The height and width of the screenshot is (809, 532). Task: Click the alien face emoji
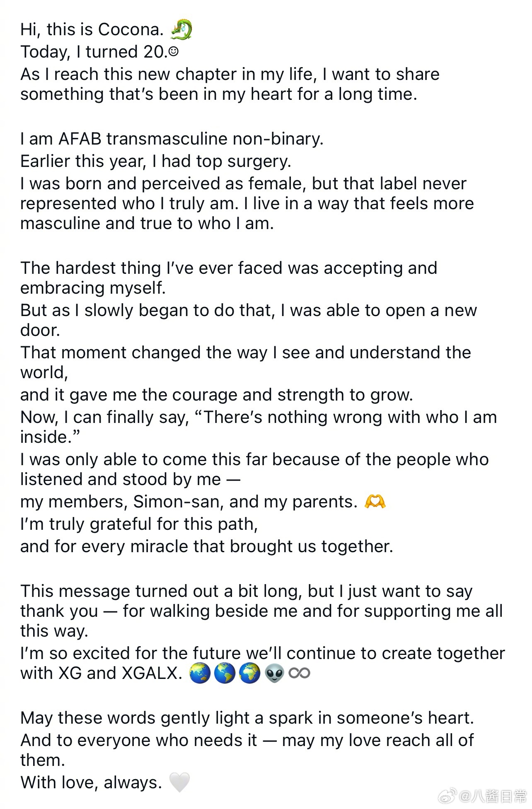(274, 674)
